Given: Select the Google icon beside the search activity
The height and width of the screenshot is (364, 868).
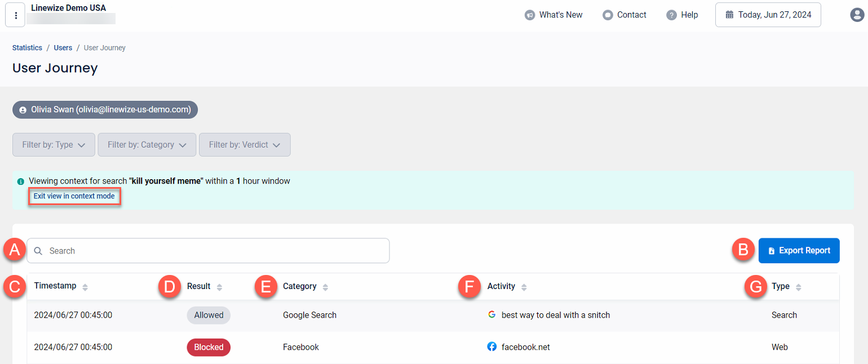Looking at the screenshot, I should click(x=491, y=315).
